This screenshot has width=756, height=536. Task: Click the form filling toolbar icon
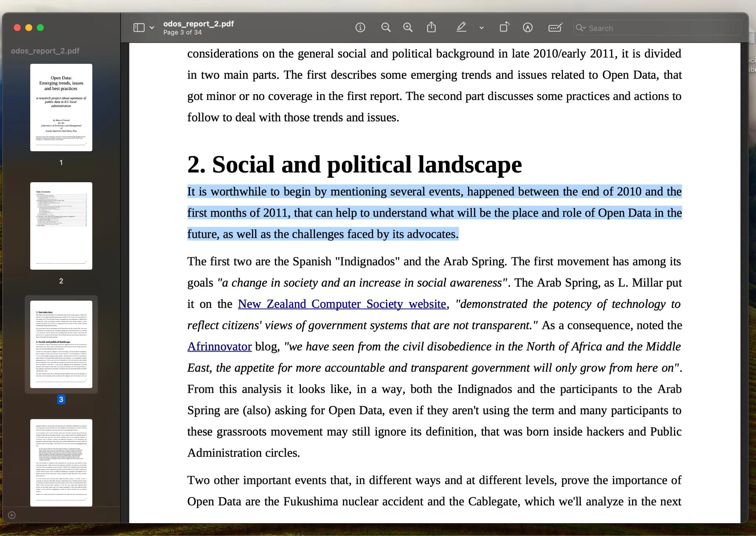pos(555,28)
